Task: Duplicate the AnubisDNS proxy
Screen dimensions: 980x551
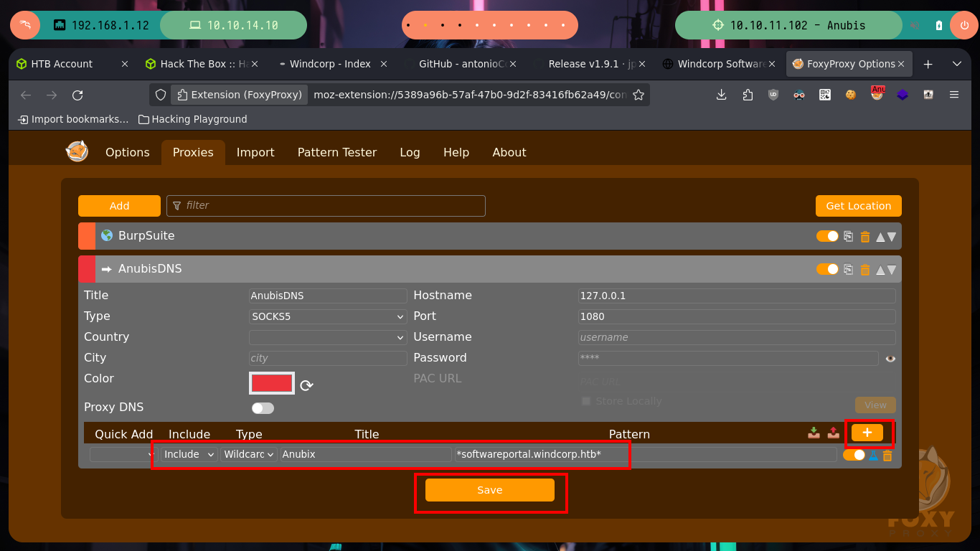Action: [849, 269]
